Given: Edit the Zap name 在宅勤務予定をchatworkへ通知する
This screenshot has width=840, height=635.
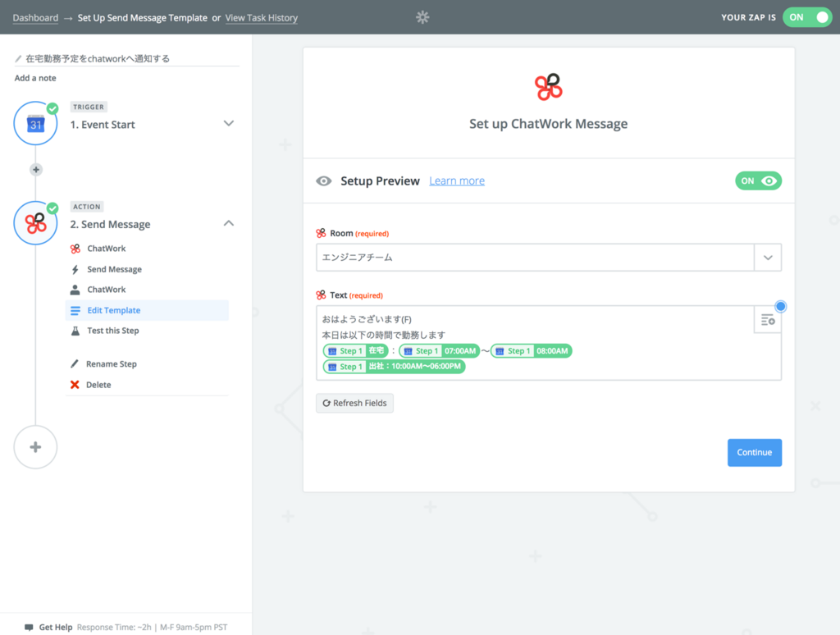Looking at the screenshot, I should click(x=98, y=58).
